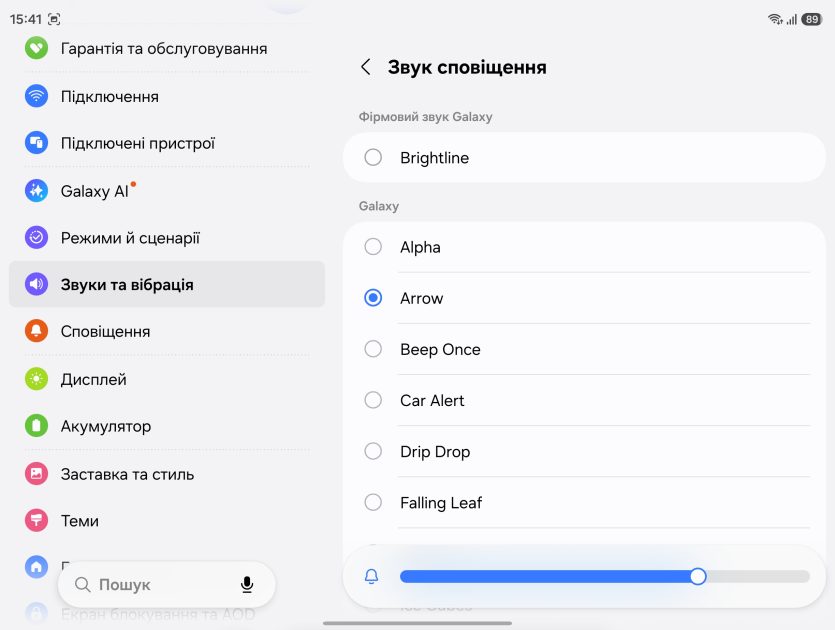Tap the battery icon next to Акумулятор
835x630 pixels.
[36, 426]
